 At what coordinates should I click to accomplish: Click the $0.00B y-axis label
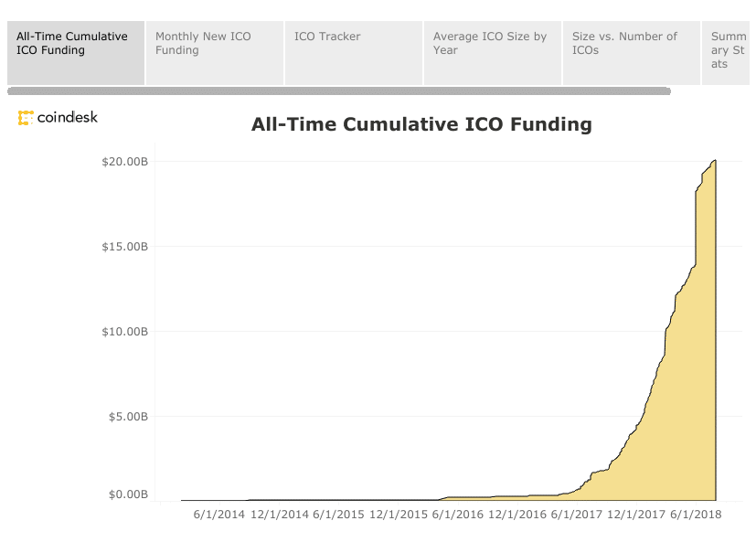[x=128, y=494]
